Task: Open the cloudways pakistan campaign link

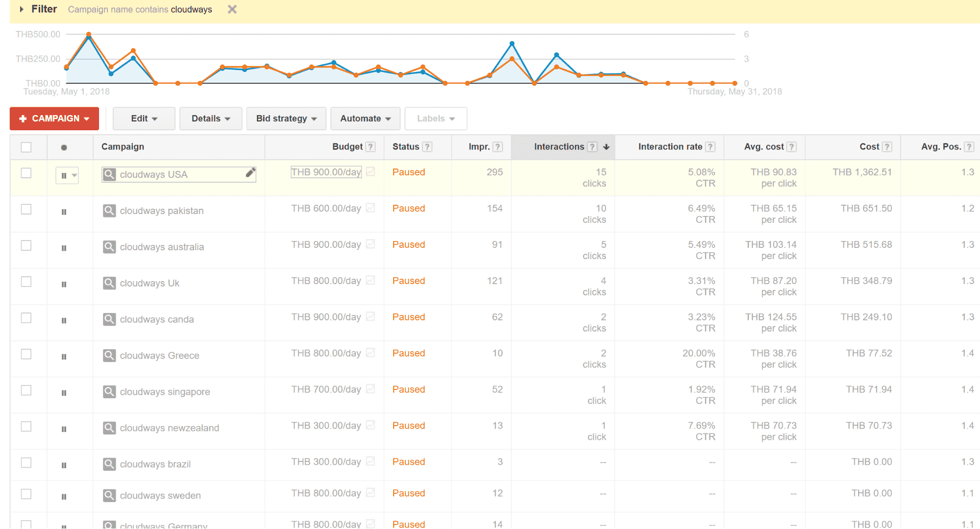Action: pyautogui.click(x=162, y=211)
